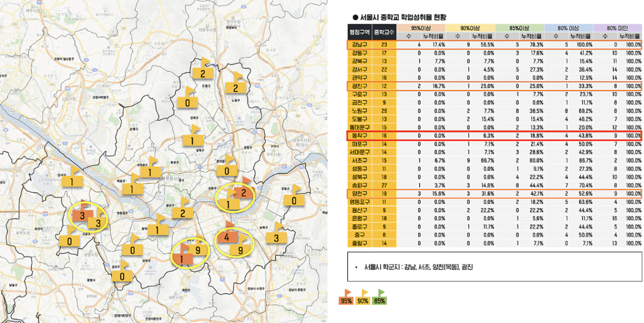Click the 행정구역 column header
The image size is (644, 323).
[x=359, y=32]
